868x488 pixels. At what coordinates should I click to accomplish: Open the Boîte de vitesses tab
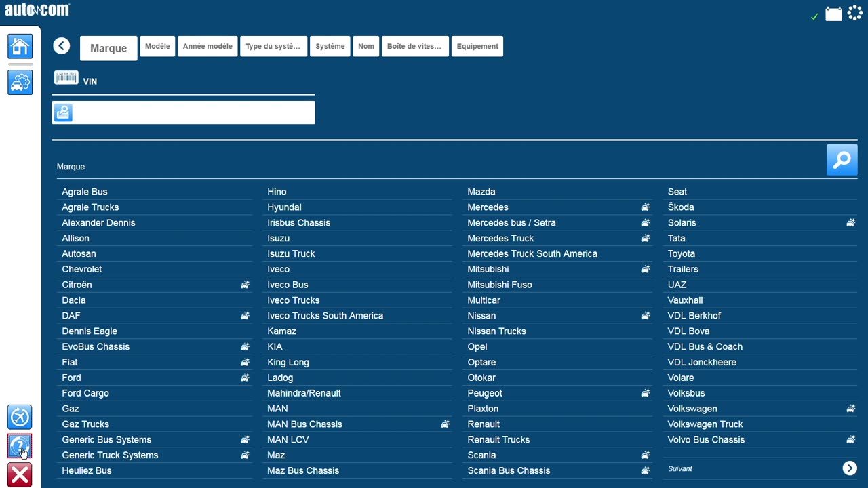click(415, 46)
